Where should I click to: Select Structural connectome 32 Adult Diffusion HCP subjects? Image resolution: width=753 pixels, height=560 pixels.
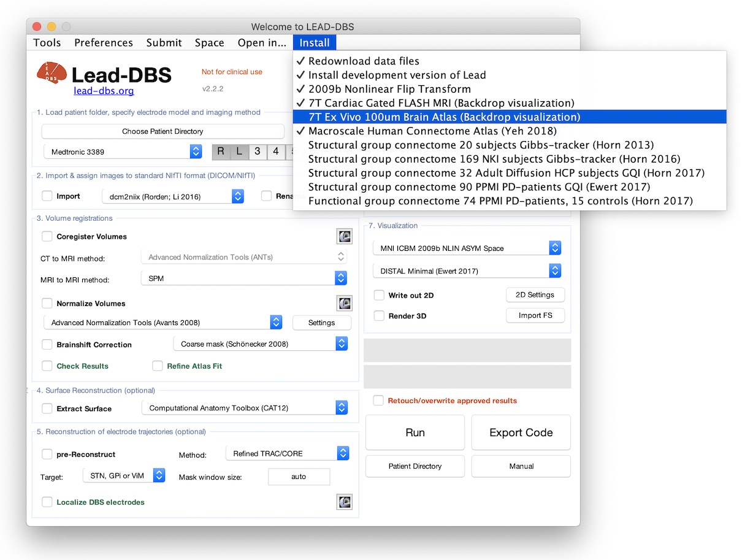[510, 173]
